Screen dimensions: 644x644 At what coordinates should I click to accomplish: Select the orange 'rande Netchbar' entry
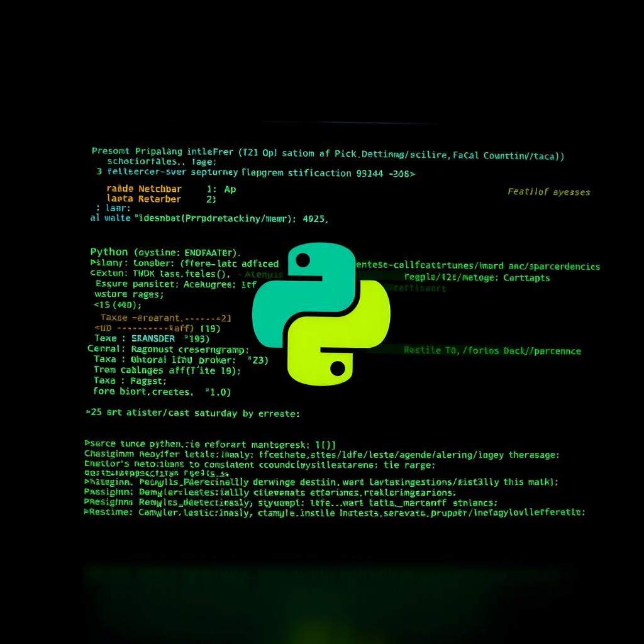coord(144,189)
